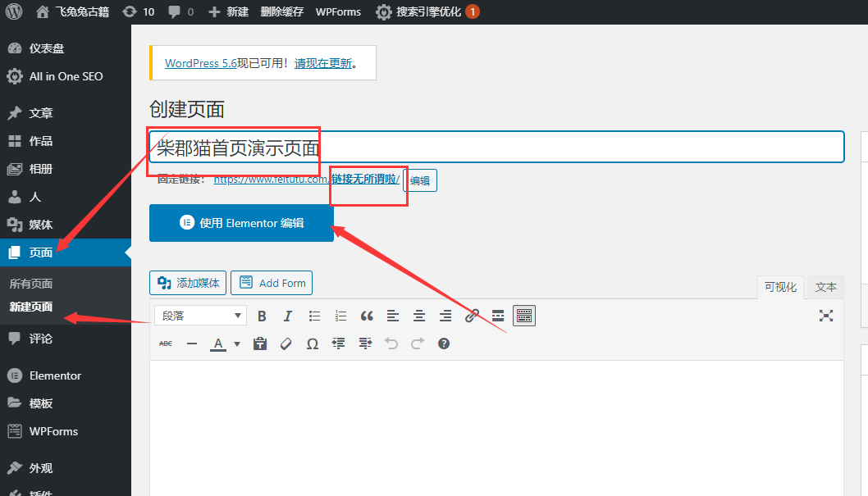The width and height of the screenshot is (868, 496).
Task: Click 删除缓存 in the admin bar
Action: click(x=281, y=11)
